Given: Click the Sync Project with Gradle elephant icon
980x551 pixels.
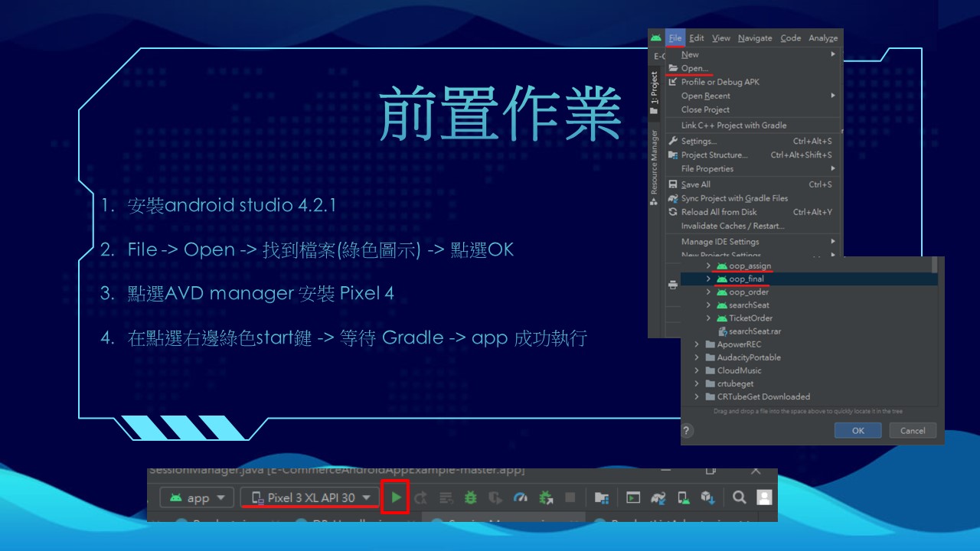Looking at the screenshot, I should pyautogui.click(x=658, y=497).
